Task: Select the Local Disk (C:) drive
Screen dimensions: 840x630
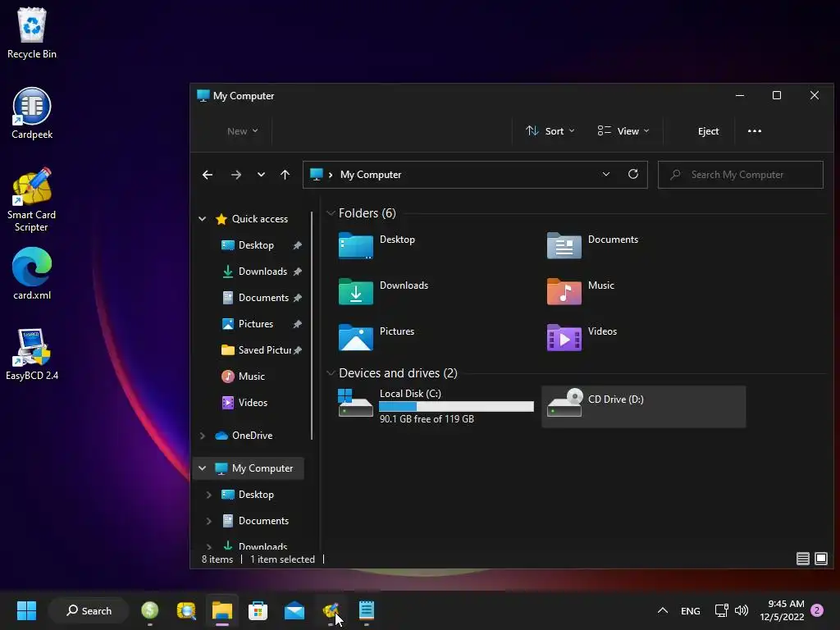Action: click(435, 406)
